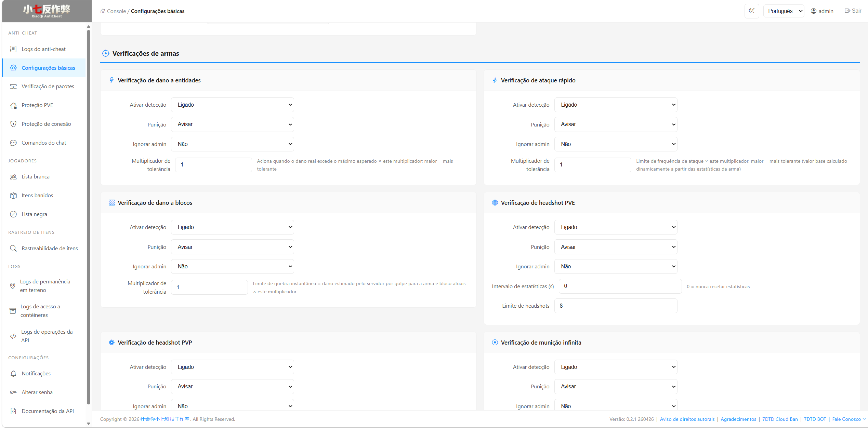
Task: Click the Sair logout button
Action: [853, 11]
